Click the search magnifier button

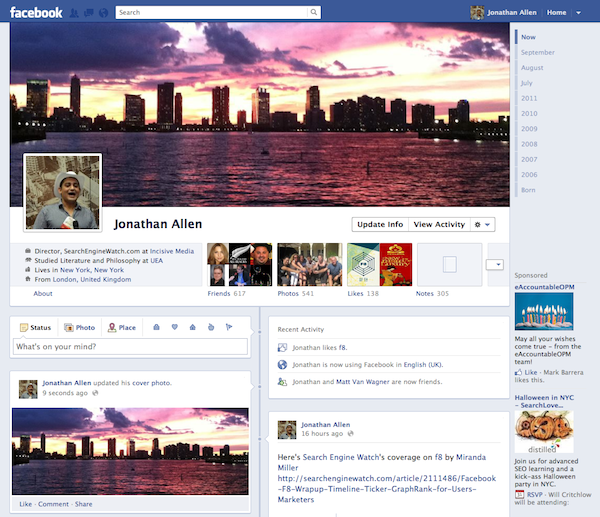[x=314, y=12]
